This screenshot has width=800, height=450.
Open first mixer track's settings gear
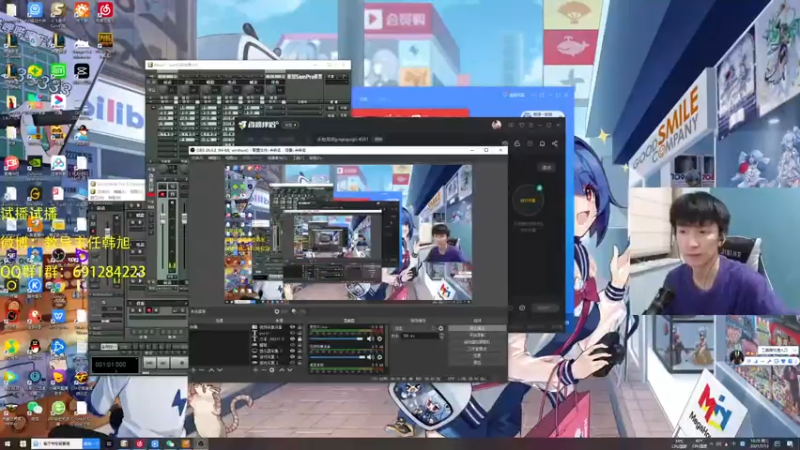point(380,339)
